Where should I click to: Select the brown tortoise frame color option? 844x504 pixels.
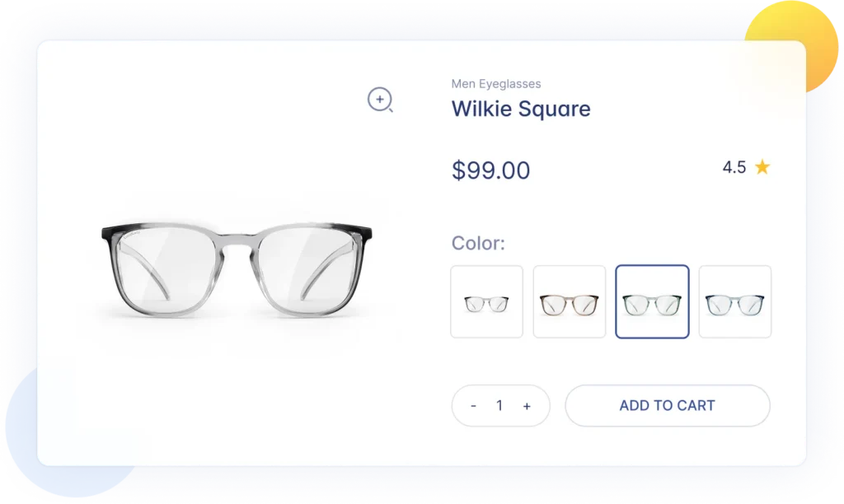pyautogui.click(x=570, y=301)
